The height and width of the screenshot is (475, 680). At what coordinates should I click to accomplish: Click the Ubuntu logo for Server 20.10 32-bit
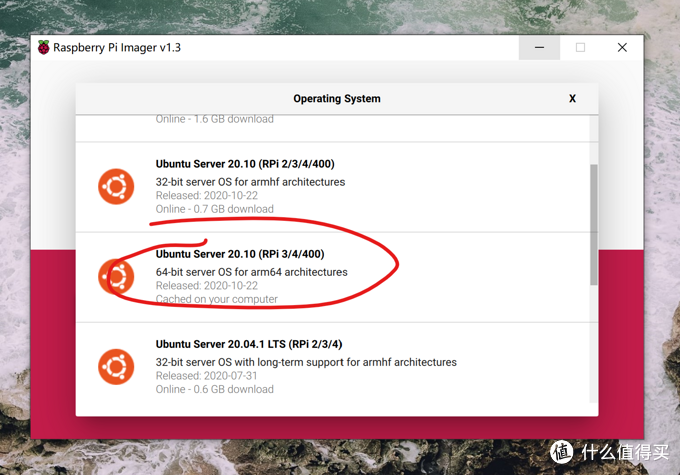click(116, 187)
